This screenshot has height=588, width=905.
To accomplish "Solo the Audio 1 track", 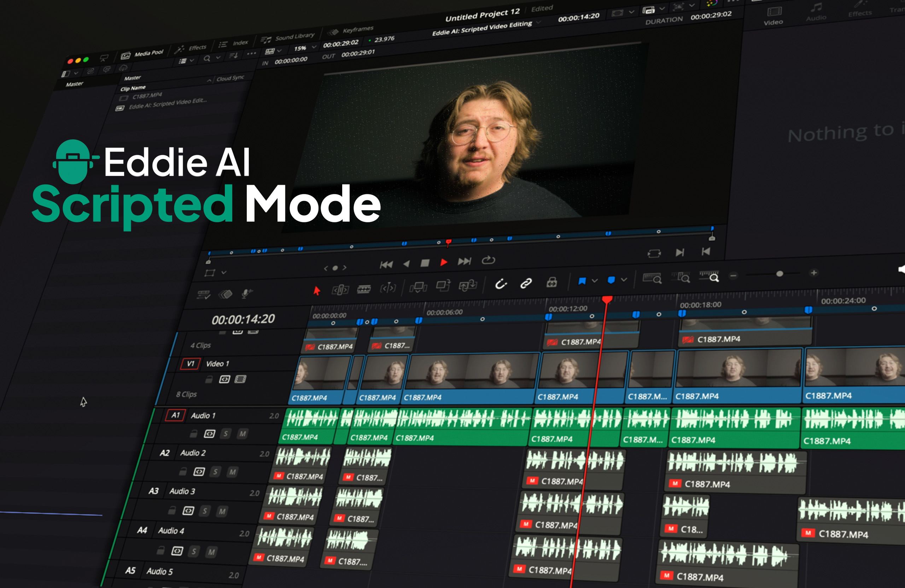I will (x=226, y=434).
